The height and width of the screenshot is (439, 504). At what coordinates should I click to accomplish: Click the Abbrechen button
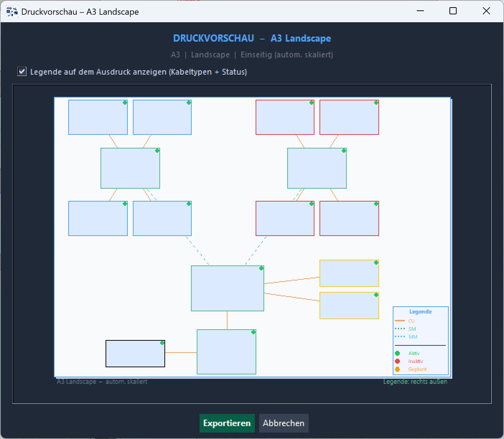pyautogui.click(x=284, y=423)
